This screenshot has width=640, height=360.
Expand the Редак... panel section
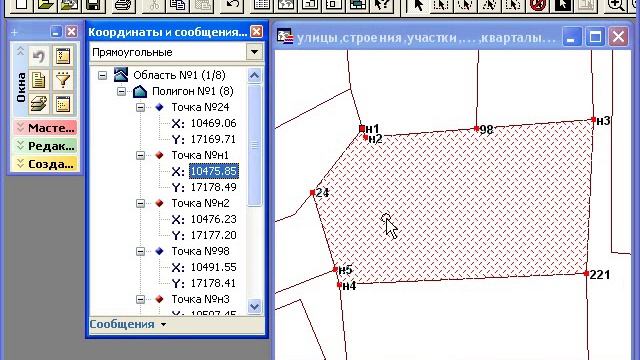[46, 146]
